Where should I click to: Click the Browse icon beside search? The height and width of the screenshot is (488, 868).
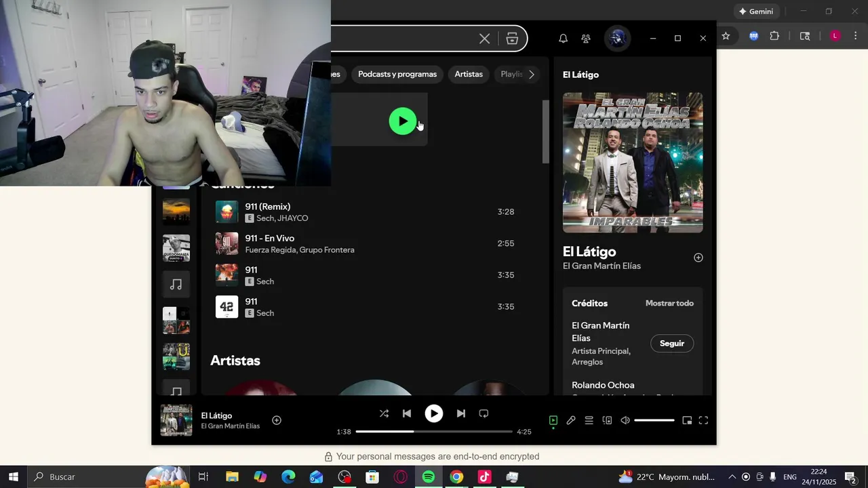click(x=512, y=39)
